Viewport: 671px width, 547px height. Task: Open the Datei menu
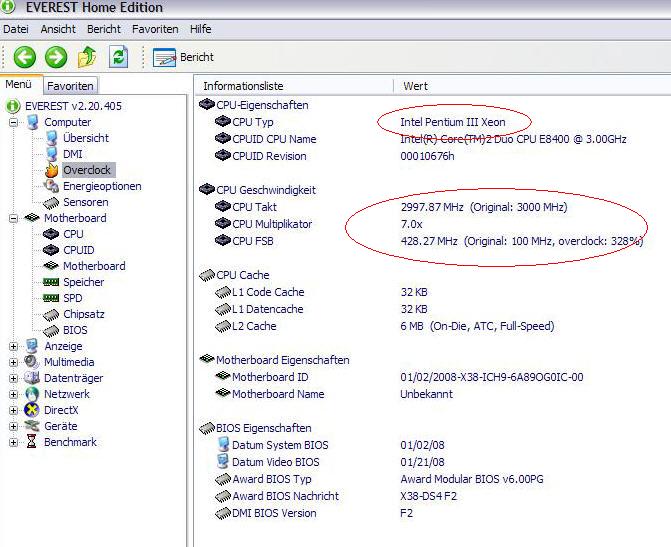(x=16, y=29)
